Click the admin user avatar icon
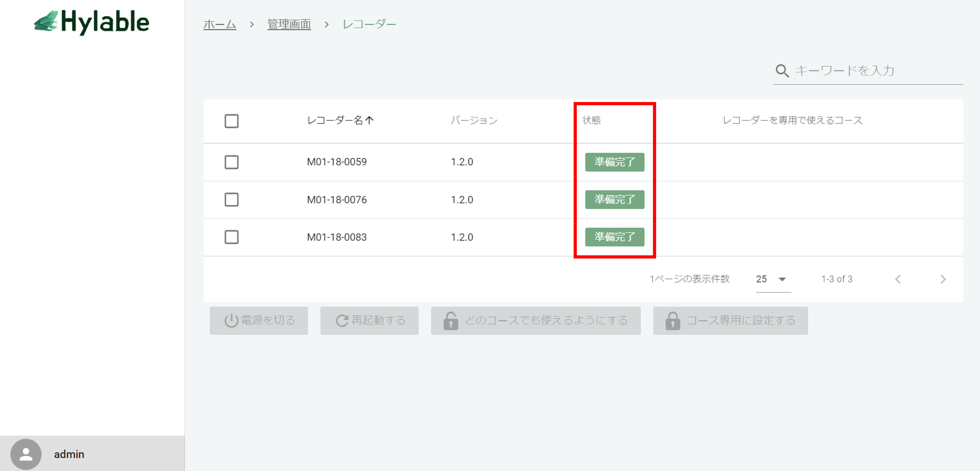Screen dimensions: 980x471 (x=26, y=454)
